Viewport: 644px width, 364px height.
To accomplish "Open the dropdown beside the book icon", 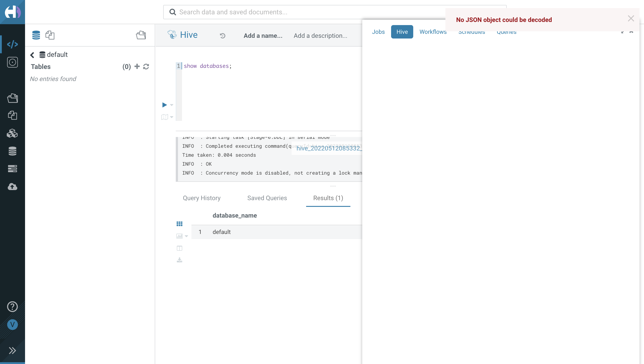I will click(x=172, y=117).
